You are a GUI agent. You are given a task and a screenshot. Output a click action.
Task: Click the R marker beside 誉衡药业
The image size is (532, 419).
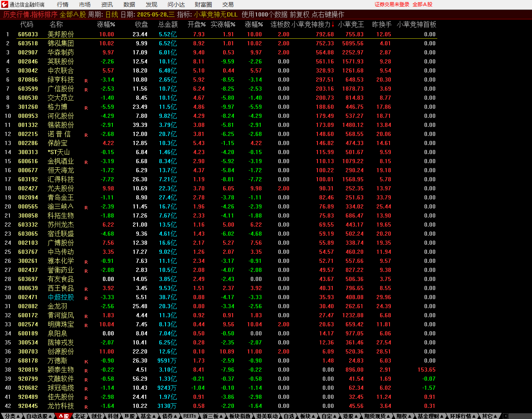(x=86, y=271)
